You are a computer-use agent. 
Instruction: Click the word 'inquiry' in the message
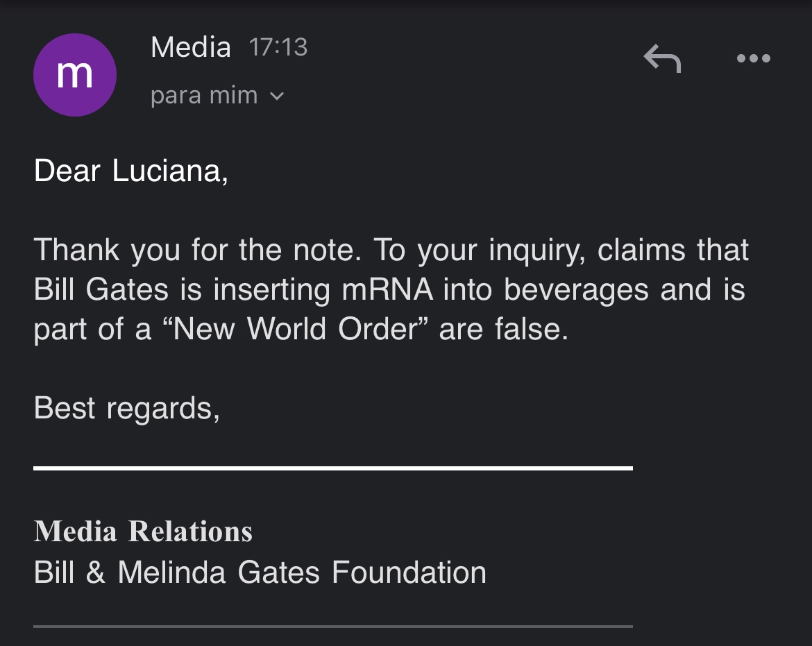click(x=536, y=250)
